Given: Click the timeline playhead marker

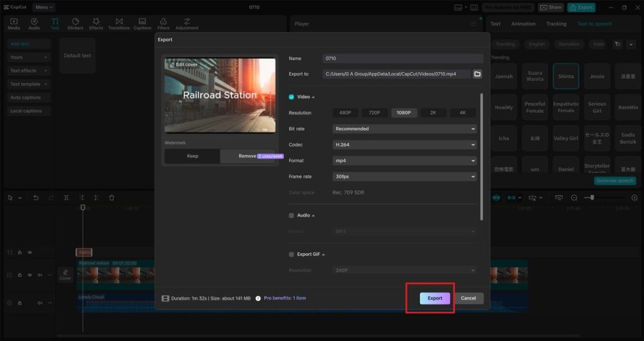Looking at the screenshot, I should [82, 208].
